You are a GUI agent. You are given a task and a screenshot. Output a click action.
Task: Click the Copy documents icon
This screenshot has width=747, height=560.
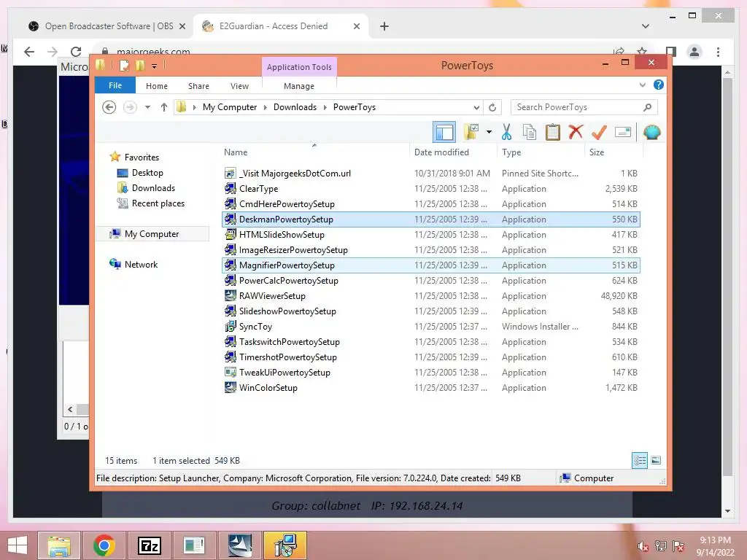click(530, 132)
